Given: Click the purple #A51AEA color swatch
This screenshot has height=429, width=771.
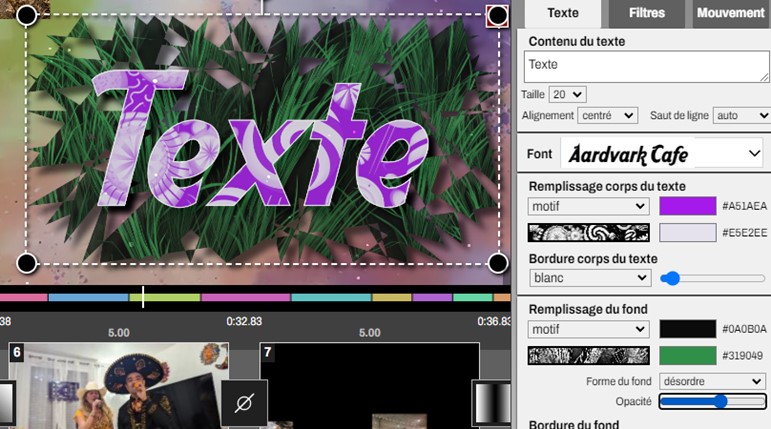Looking at the screenshot, I should [x=687, y=206].
